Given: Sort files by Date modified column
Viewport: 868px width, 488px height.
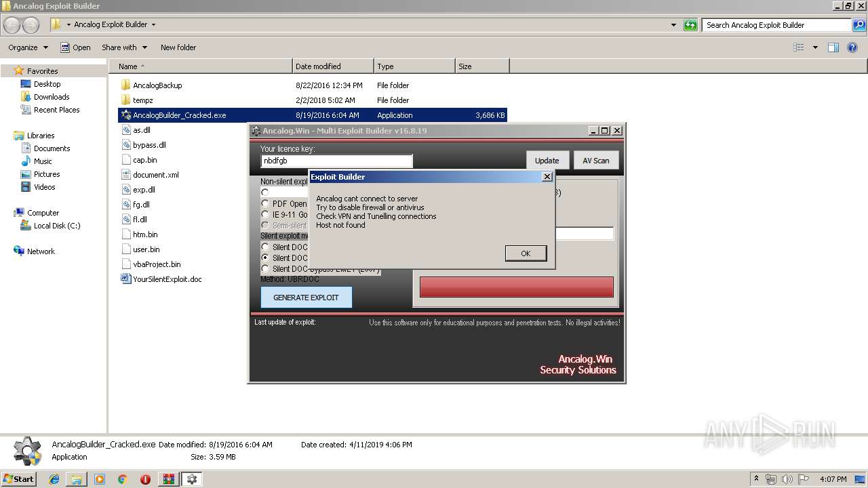Looking at the screenshot, I should pyautogui.click(x=333, y=66).
